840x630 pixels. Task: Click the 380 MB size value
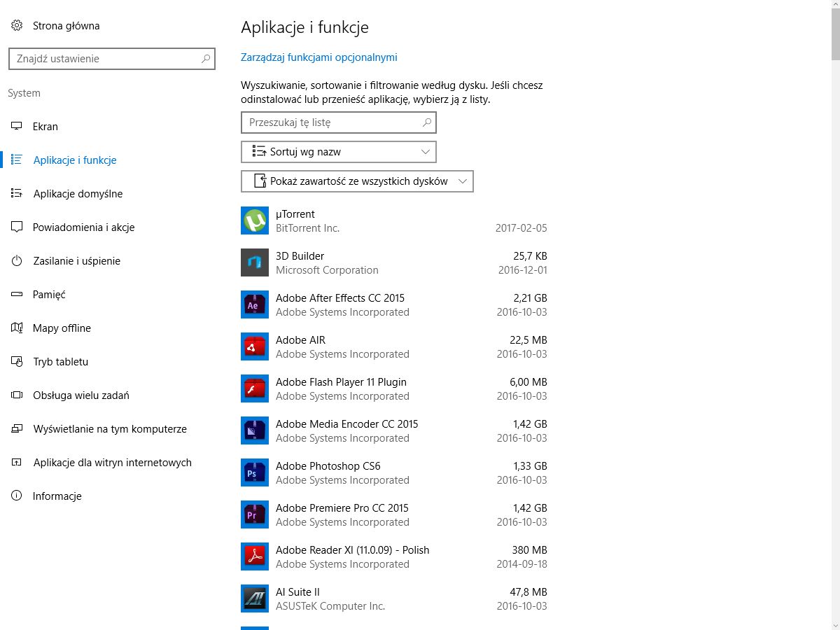point(530,550)
